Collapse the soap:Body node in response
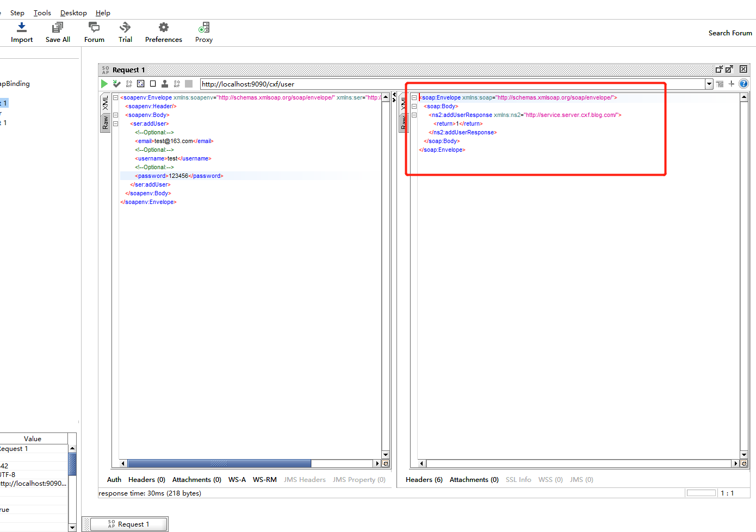Image resolution: width=756 pixels, height=532 pixels. [414, 107]
